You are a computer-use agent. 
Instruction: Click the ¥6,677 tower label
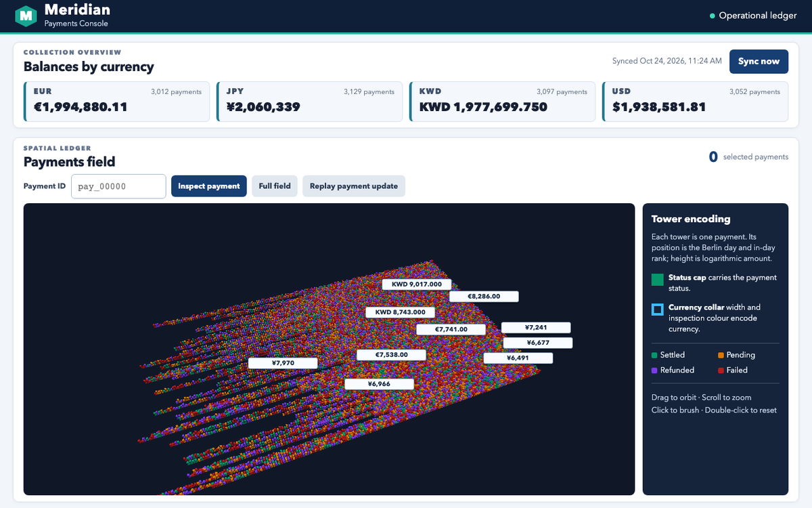pos(538,343)
